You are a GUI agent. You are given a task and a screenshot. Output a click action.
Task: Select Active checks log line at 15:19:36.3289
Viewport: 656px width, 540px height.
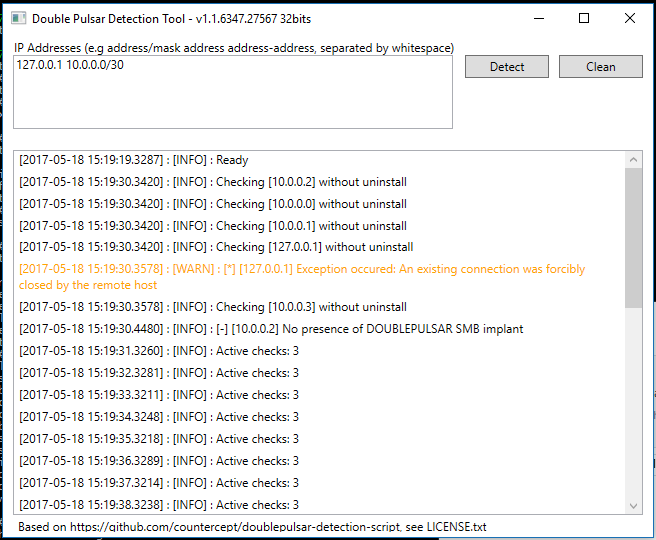click(x=159, y=461)
